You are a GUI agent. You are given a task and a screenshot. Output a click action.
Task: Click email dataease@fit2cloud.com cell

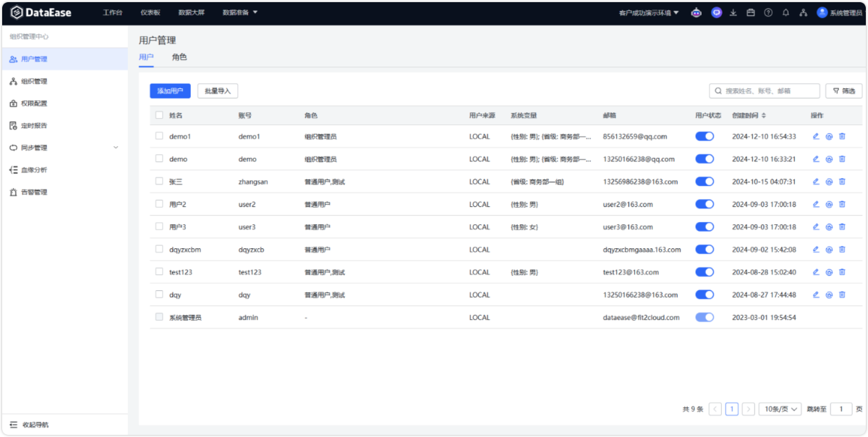(x=642, y=317)
